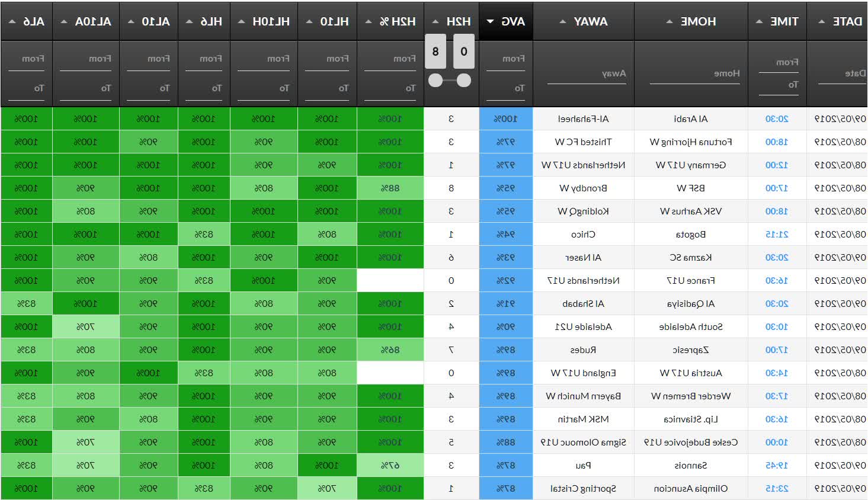
Task: Select the home team cell 'Kazma SC'
Action: pos(691,258)
